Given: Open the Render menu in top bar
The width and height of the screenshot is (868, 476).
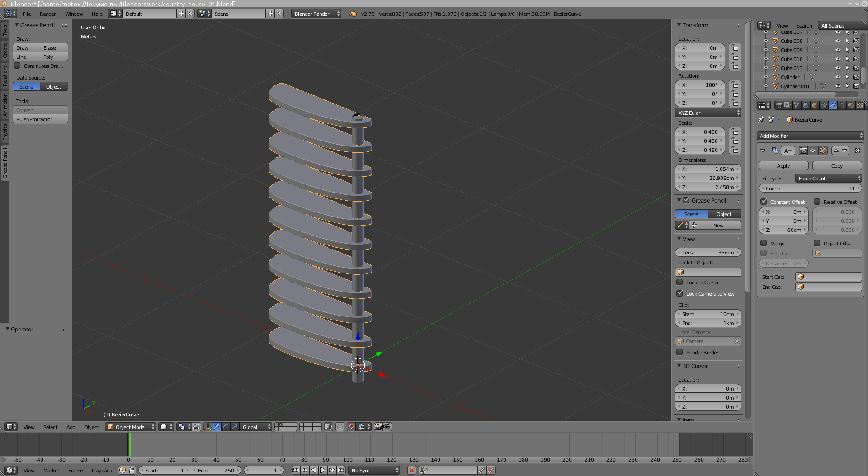Looking at the screenshot, I should 47,14.
